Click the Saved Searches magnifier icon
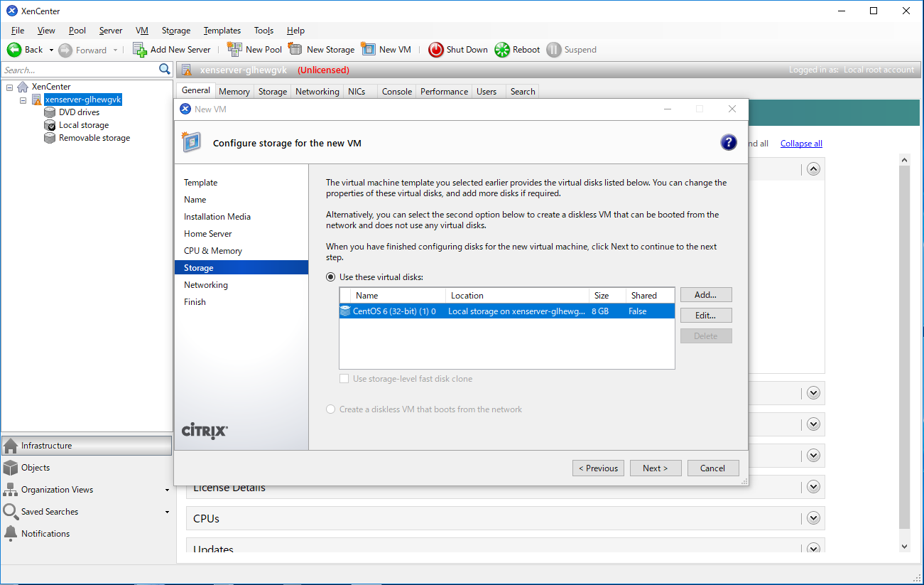The height and width of the screenshot is (585, 924). [11, 512]
